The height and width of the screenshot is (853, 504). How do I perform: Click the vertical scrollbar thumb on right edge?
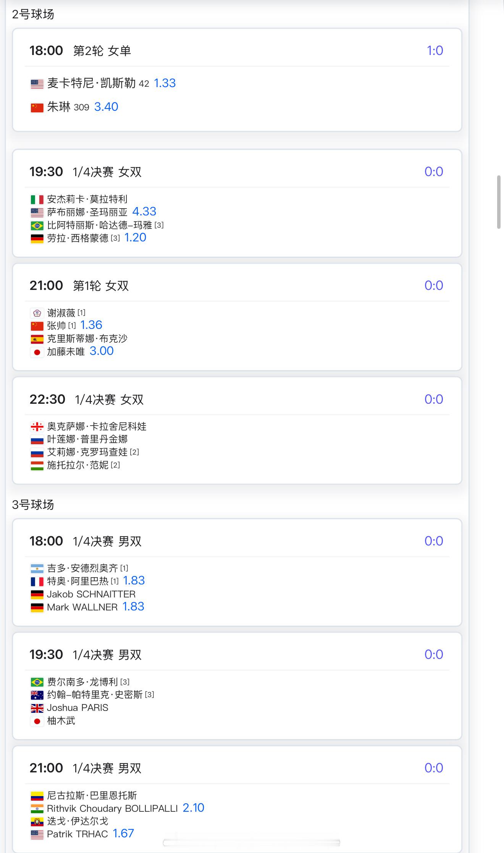[499, 202]
